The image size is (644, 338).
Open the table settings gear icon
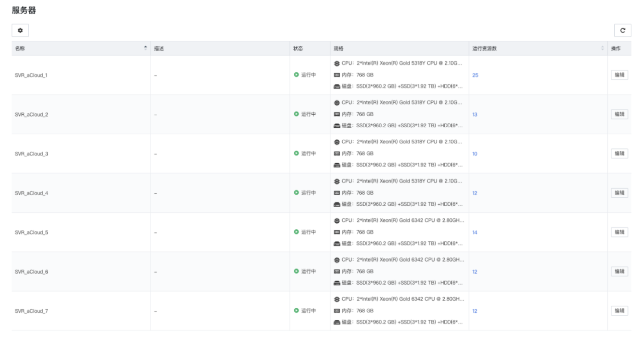pyautogui.click(x=20, y=31)
